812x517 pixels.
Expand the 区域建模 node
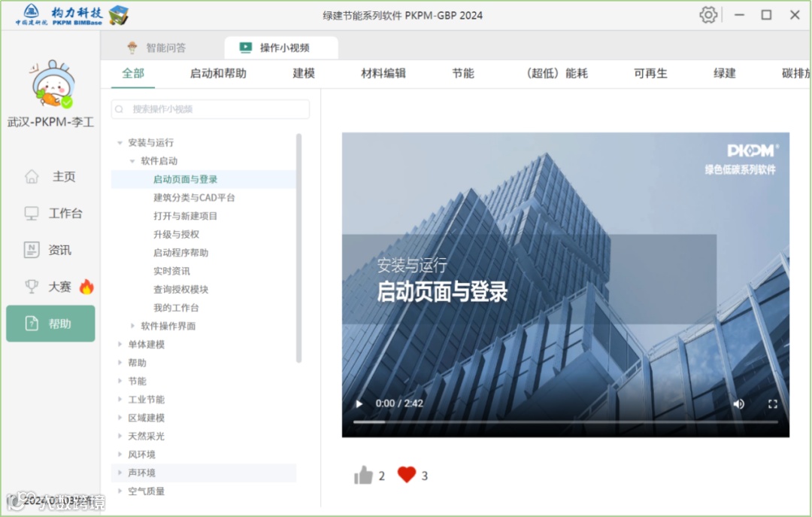coord(120,418)
